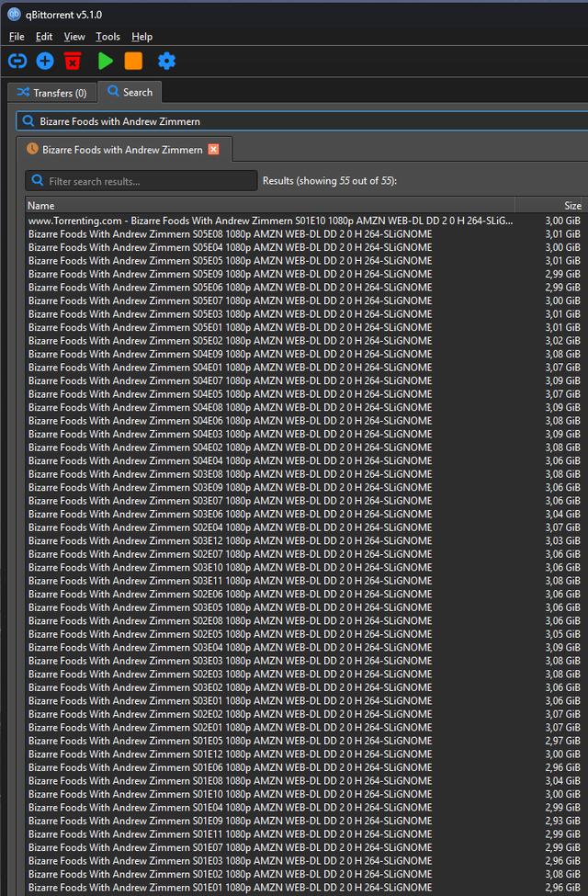Focus the Filter search results field
588x896 pixels.
click(147, 181)
